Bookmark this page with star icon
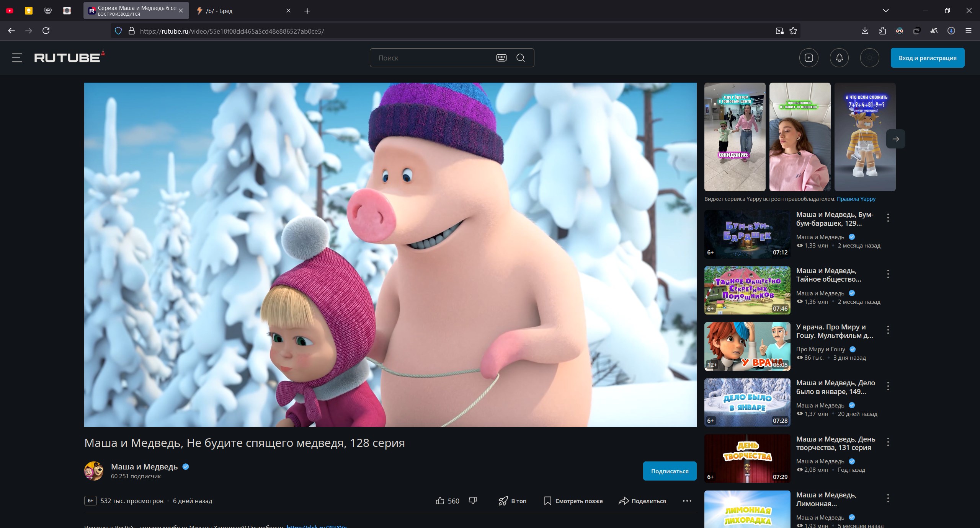Viewport: 980px width, 528px height. pyautogui.click(x=793, y=31)
